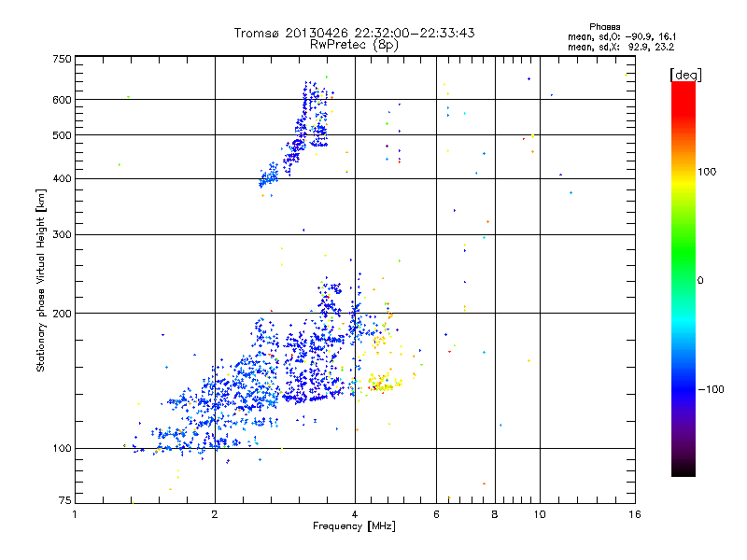The width and height of the screenshot is (747, 560).
Task: Click the colorbar label '0'
Action: point(700,281)
